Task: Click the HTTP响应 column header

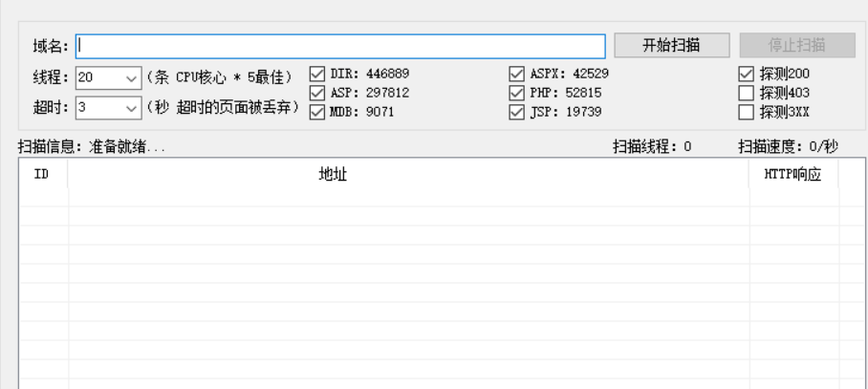Action: pyautogui.click(x=793, y=174)
